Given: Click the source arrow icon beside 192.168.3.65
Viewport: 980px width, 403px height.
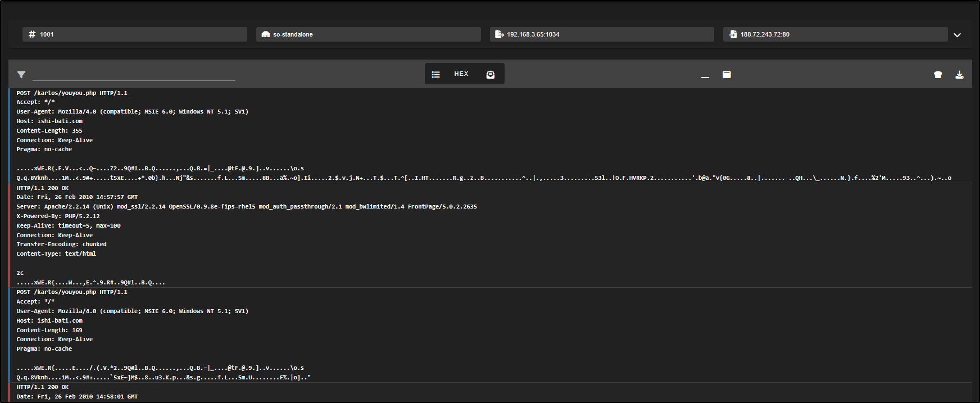Looking at the screenshot, I should (499, 34).
